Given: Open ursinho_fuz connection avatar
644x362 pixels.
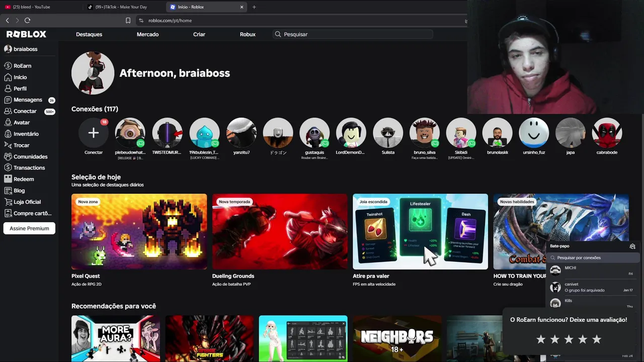Looking at the screenshot, I should 534,133.
